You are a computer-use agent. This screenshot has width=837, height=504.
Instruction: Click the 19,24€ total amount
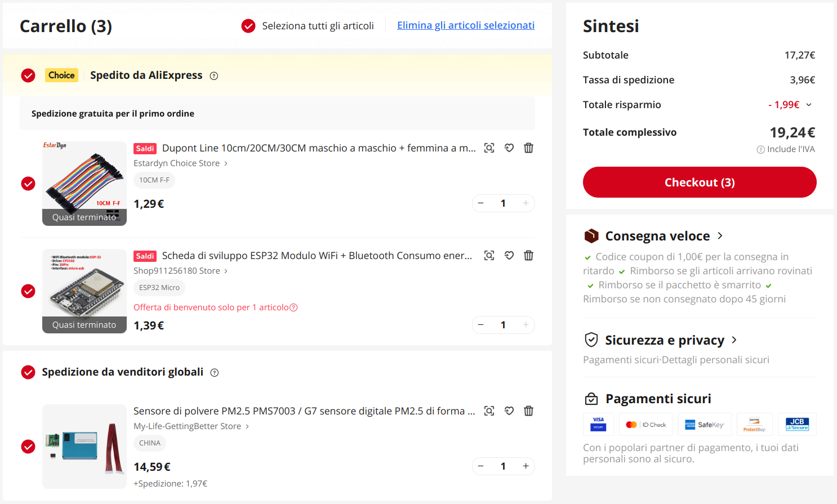coord(793,132)
